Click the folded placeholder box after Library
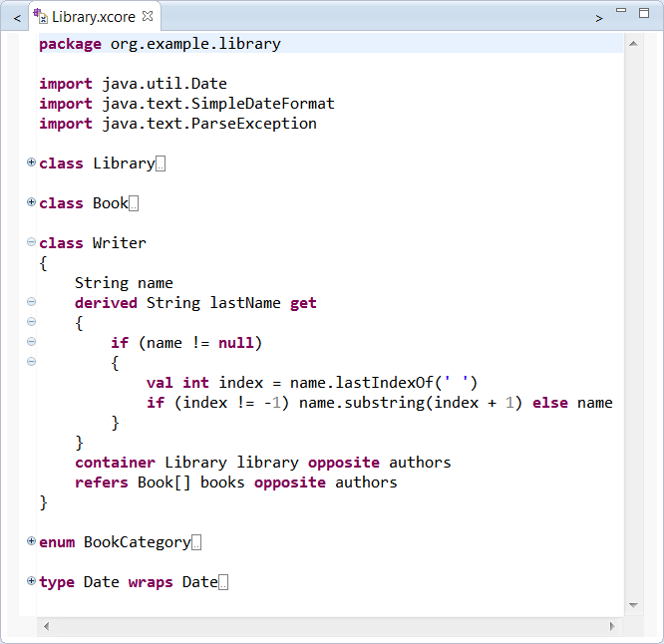The image size is (664, 644). (161, 164)
